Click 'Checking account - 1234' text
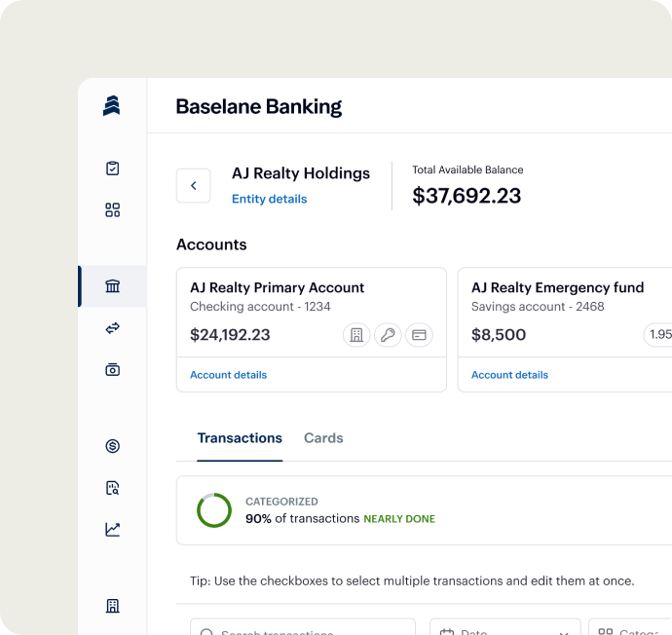Viewport: 672px width, 635px height. pyautogui.click(x=260, y=307)
